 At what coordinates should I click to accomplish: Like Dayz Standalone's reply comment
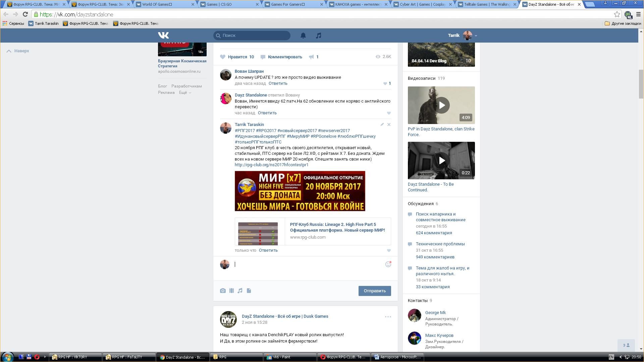(x=389, y=113)
